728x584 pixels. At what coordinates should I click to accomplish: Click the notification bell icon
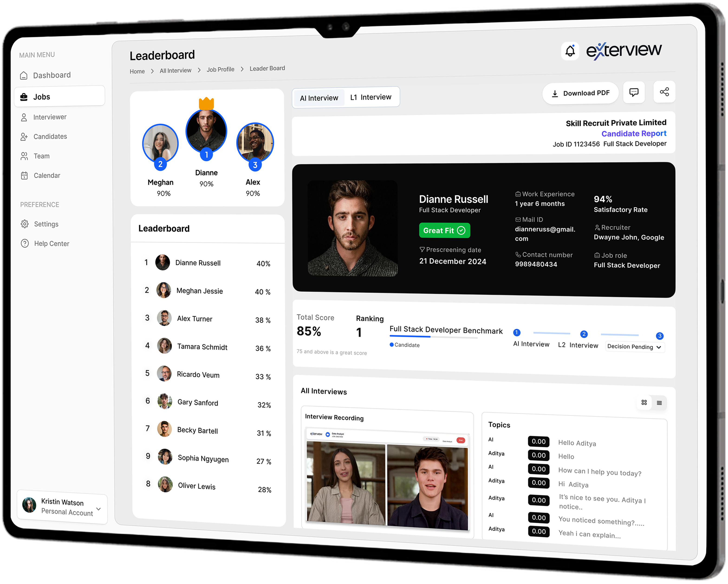point(570,51)
